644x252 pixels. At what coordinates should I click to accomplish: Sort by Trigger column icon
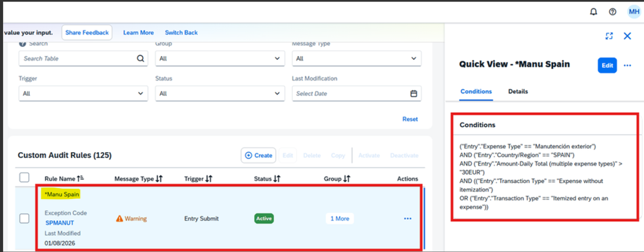pos(209,179)
